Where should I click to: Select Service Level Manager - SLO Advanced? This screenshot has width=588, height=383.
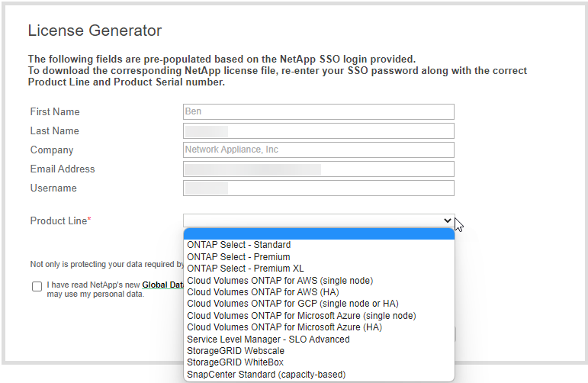click(268, 339)
